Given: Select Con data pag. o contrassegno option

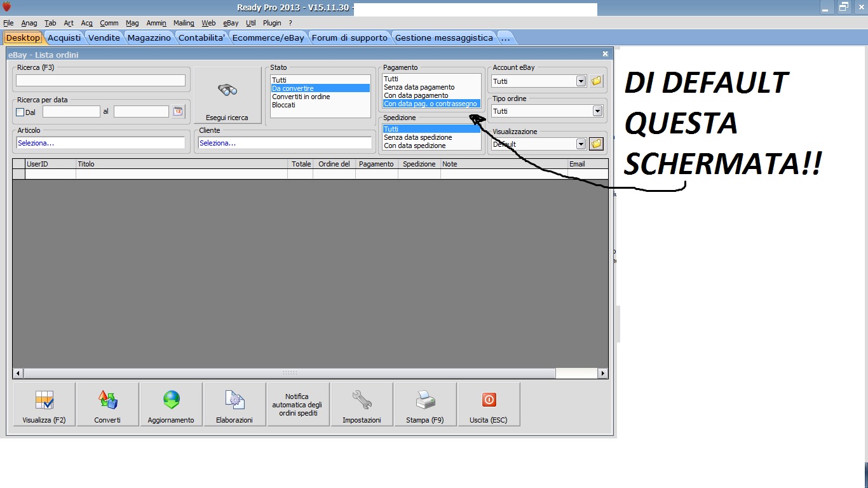Looking at the screenshot, I should point(432,104).
